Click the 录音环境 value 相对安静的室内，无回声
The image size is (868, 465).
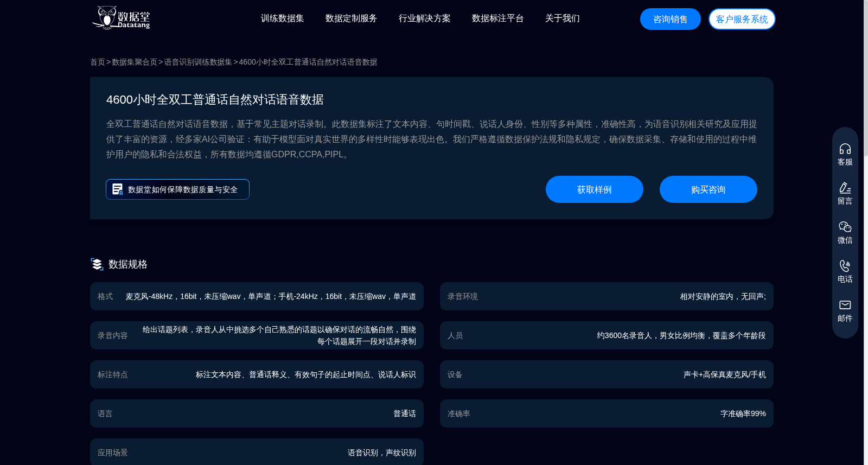pos(723,296)
